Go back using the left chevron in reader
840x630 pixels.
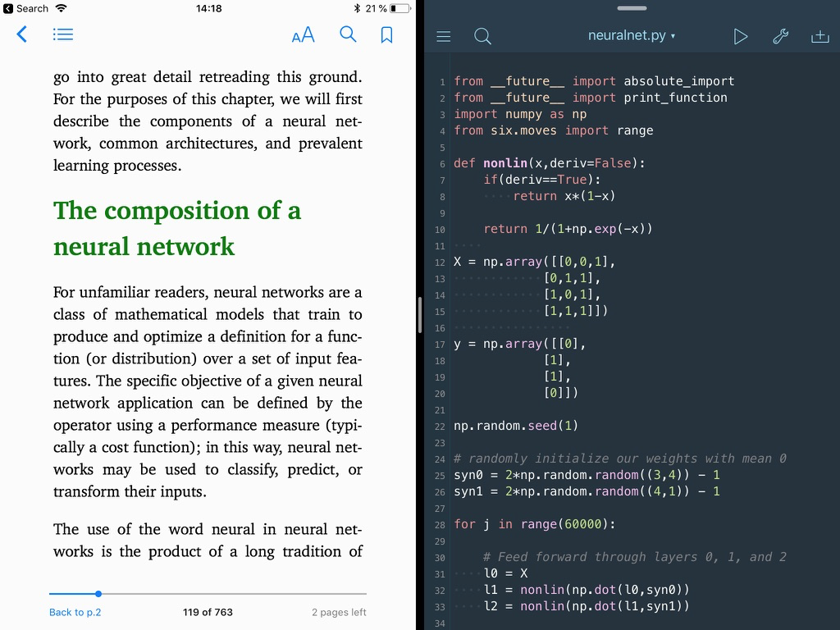pyautogui.click(x=22, y=34)
